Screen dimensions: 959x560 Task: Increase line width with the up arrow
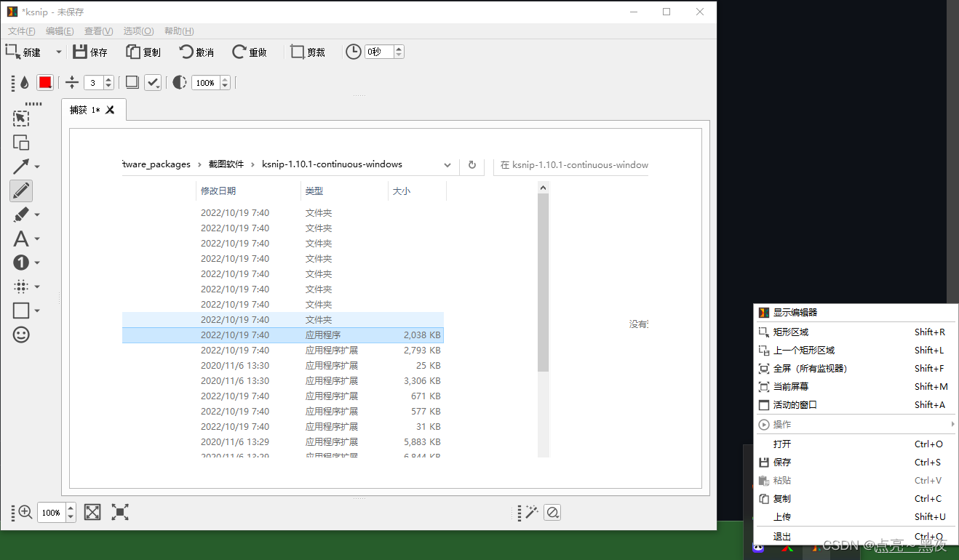pyautogui.click(x=108, y=79)
